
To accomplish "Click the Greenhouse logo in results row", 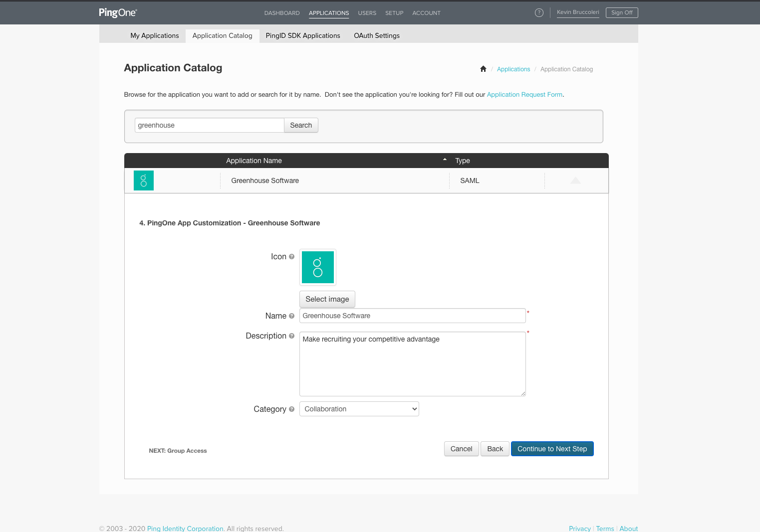I will 144,180.
